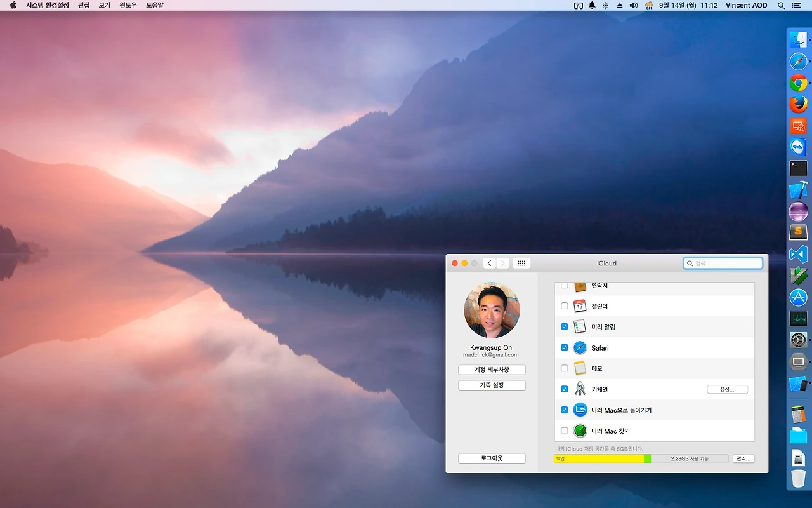Click the Show All grid button

(521, 264)
